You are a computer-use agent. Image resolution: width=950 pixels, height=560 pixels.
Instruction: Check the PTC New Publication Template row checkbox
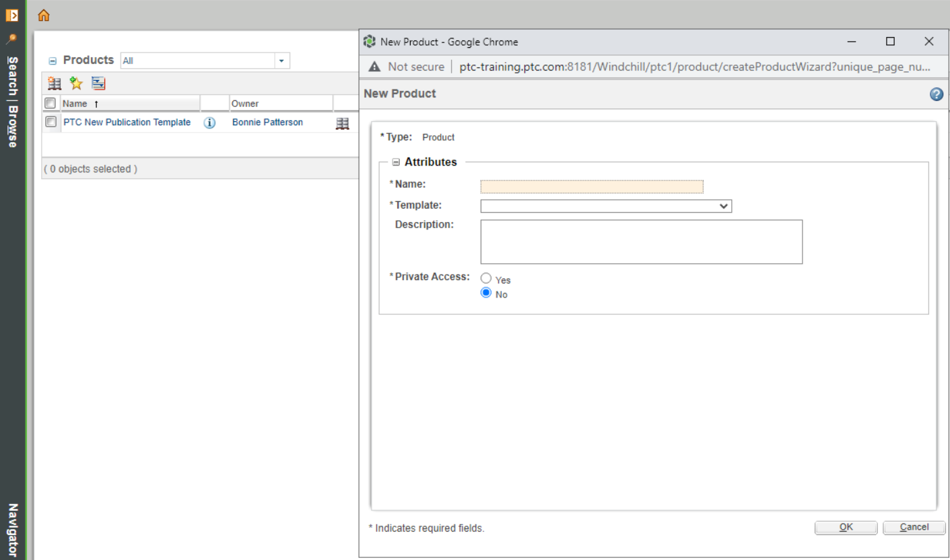[50, 122]
